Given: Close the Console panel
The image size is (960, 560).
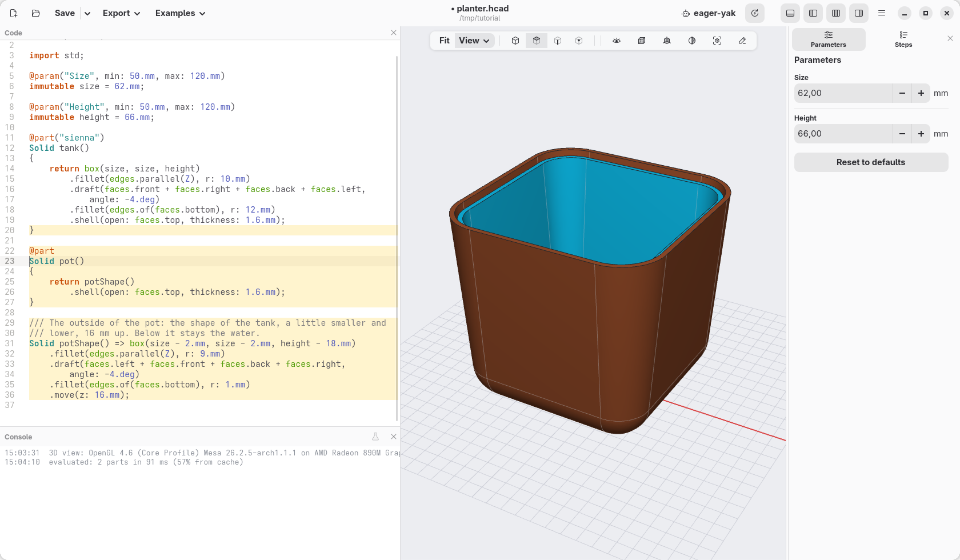Looking at the screenshot, I should tap(394, 437).
